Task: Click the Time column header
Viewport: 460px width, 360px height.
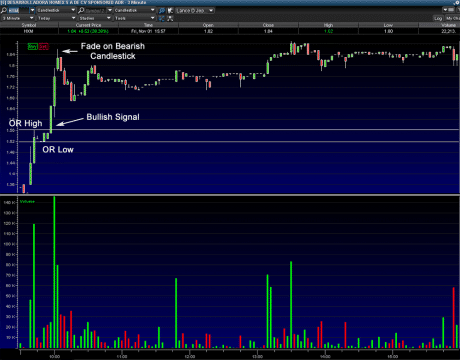Action: click(148, 25)
